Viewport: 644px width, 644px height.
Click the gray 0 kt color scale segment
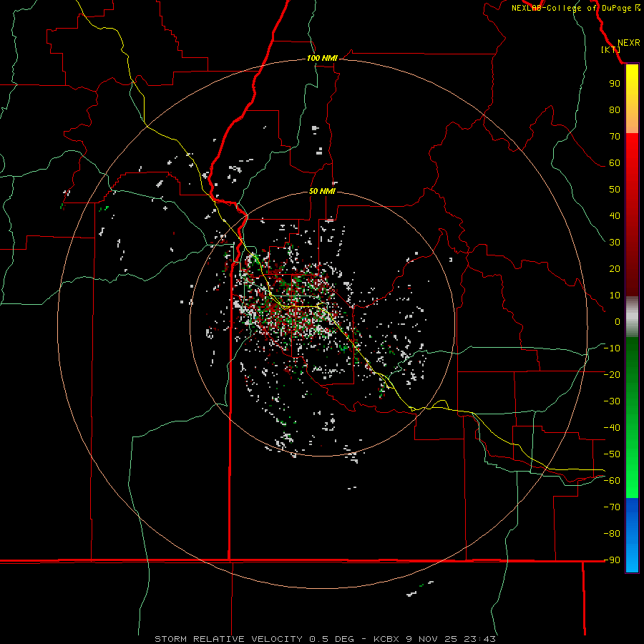632,317
